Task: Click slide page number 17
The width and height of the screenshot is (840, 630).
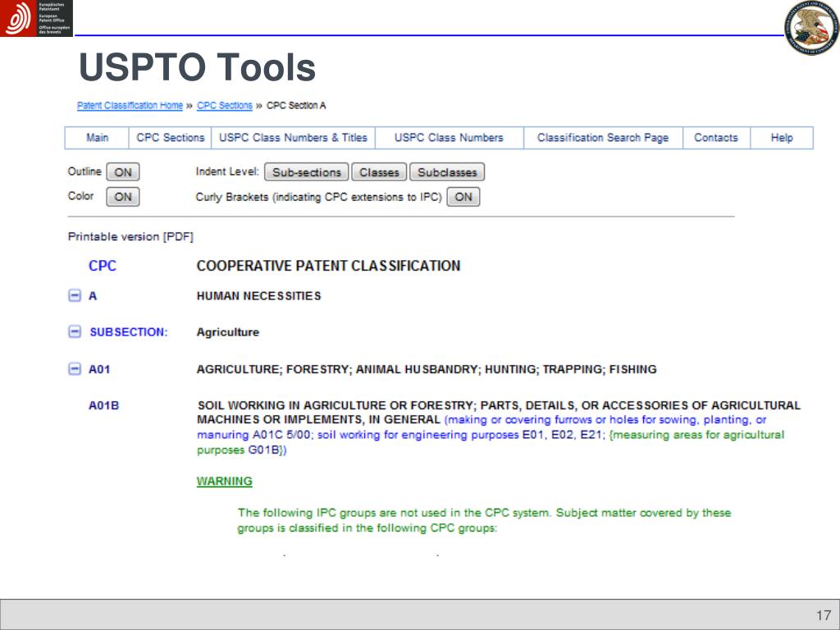Action: coord(824,615)
